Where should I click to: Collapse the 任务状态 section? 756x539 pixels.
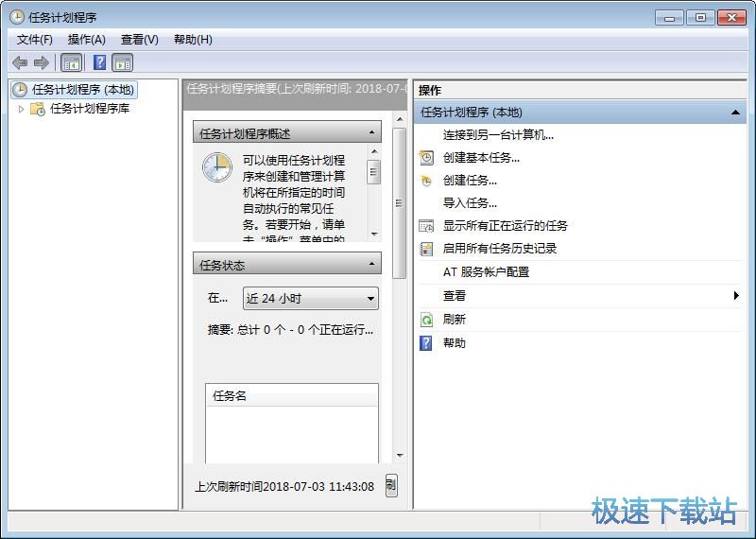(x=371, y=264)
